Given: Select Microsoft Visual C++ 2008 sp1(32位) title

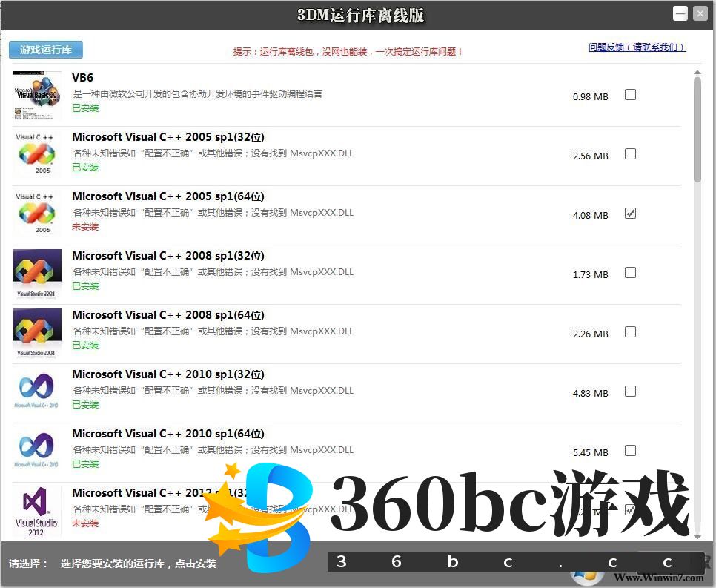Looking at the screenshot, I should click(x=168, y=256).
